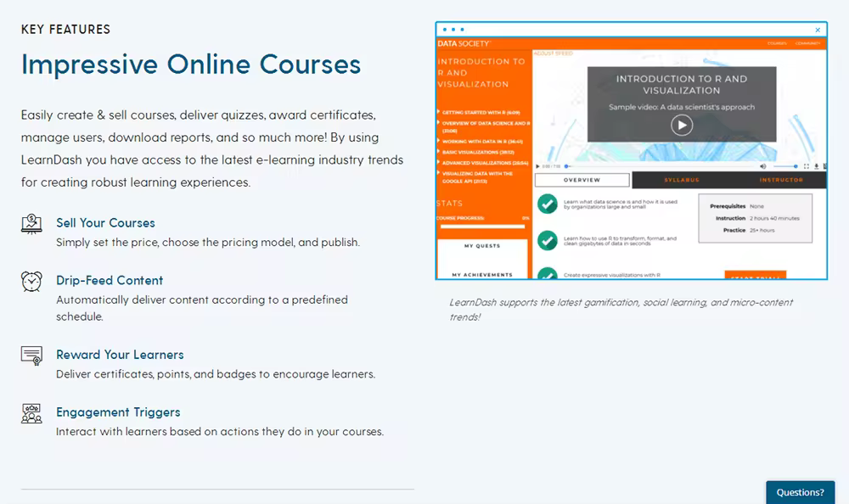Open Courses in the Data Society header
Image resolution: width=849 pixels, height=504 pixels.
(777, 43)
